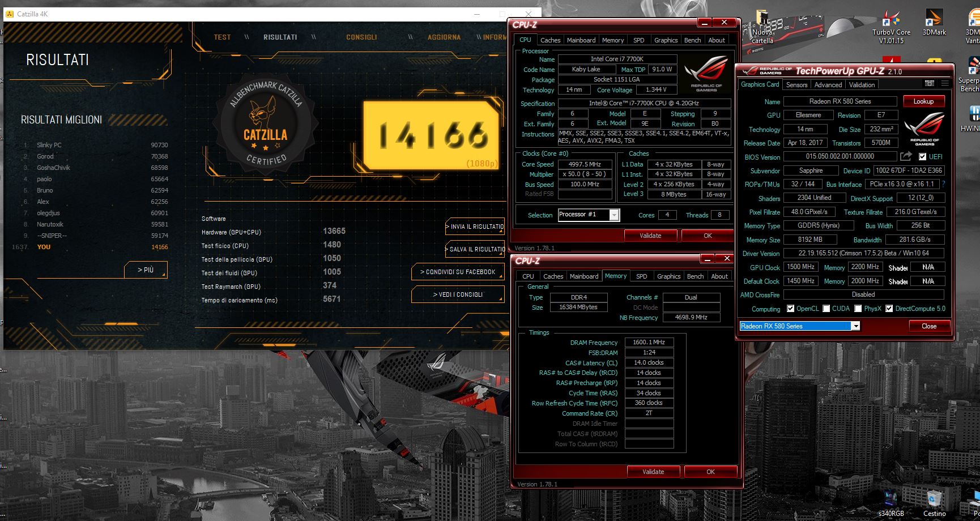The height and width of the screenshot is (521, 980).
Task: Click the BIOS Version value 015.050.002.001.000000
Action: click(840, 156)
